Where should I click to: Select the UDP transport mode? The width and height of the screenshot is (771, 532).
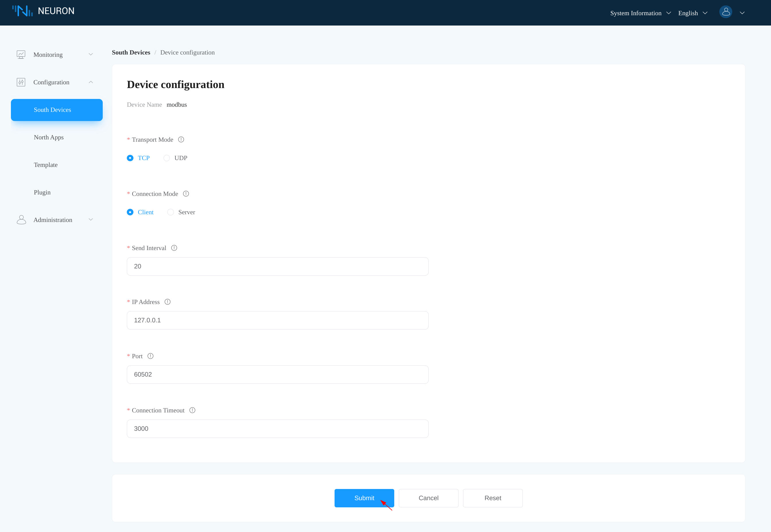(167, 158)
